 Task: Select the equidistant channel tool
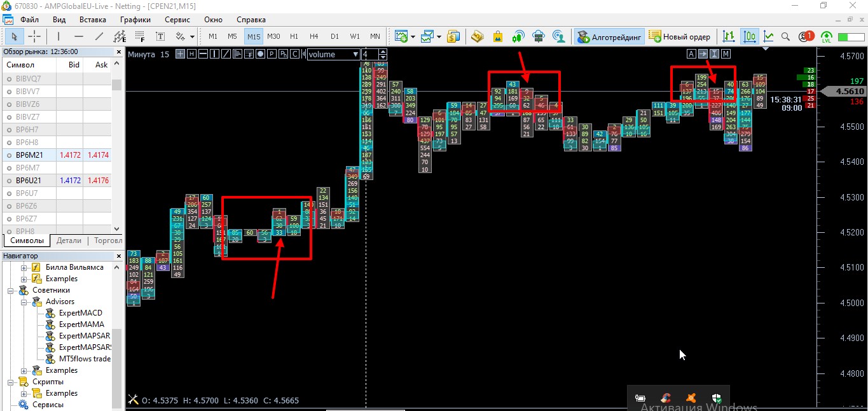(x=120, y=36)
